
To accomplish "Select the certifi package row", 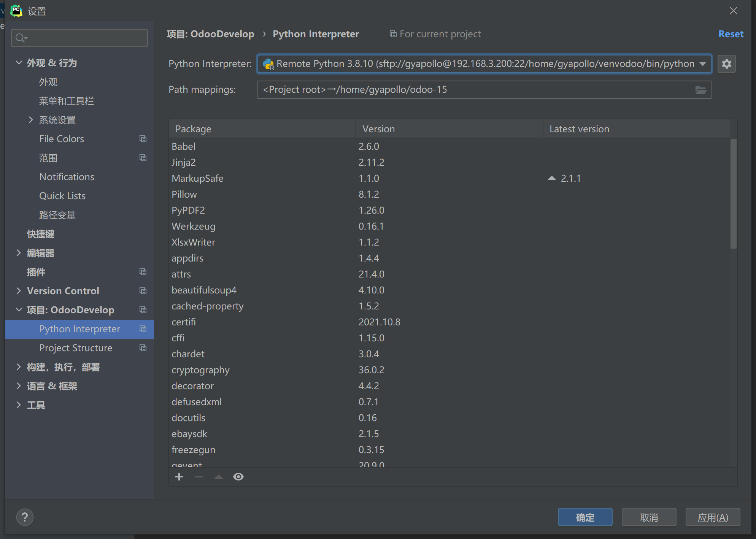I will click(449, 322).
